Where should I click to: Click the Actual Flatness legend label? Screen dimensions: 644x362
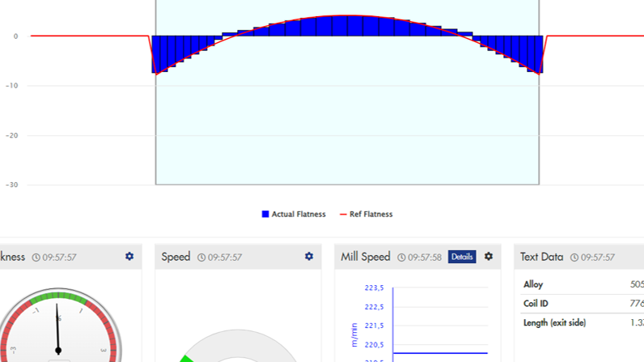pyautogui.click(x=299, y=214)
